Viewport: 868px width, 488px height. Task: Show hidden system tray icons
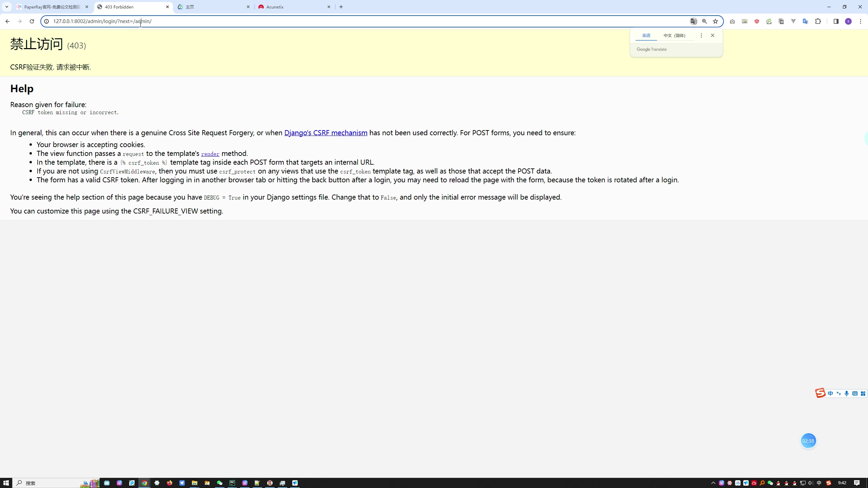713,483
